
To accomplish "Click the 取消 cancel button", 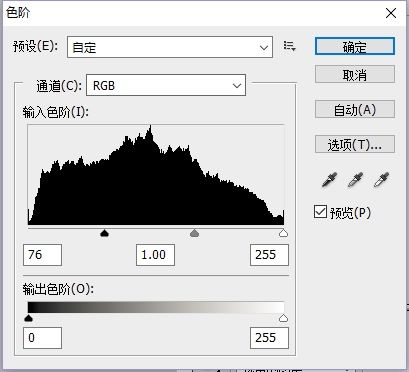I will [355, 74].
